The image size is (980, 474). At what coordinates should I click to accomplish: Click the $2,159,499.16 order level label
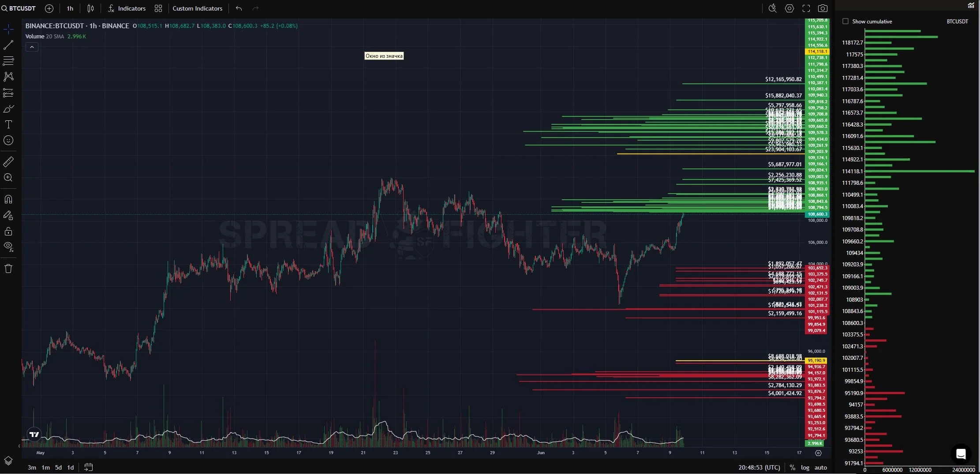(785, 314)
